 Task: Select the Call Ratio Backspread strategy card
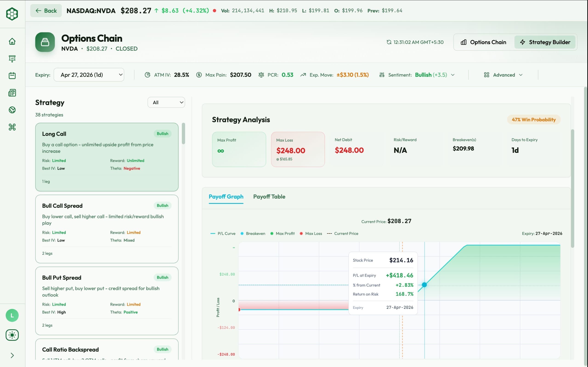[x=107, y=350]
